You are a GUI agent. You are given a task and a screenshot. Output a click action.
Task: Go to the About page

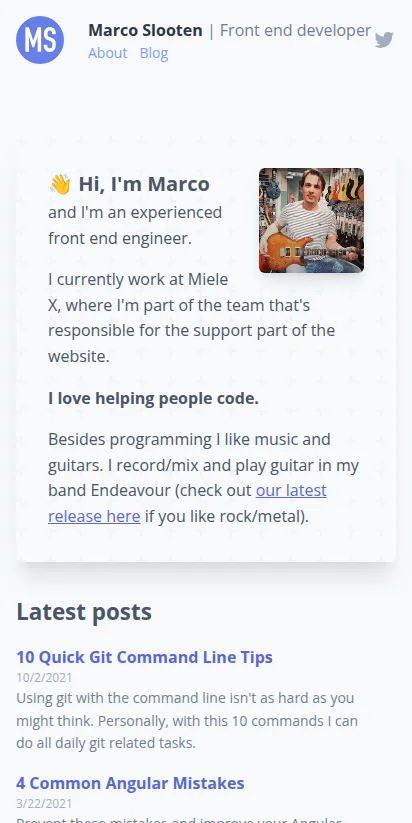[x=108, y=53]
